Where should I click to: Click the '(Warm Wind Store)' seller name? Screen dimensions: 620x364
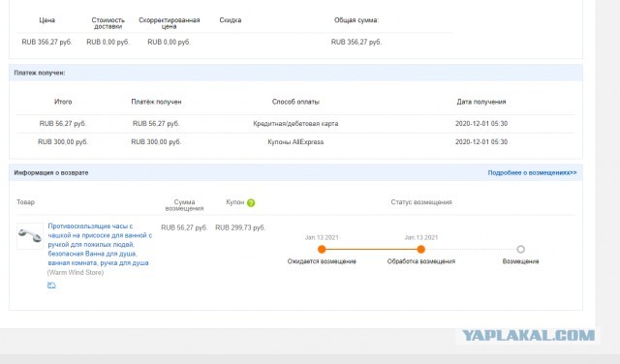coord(76,273)
